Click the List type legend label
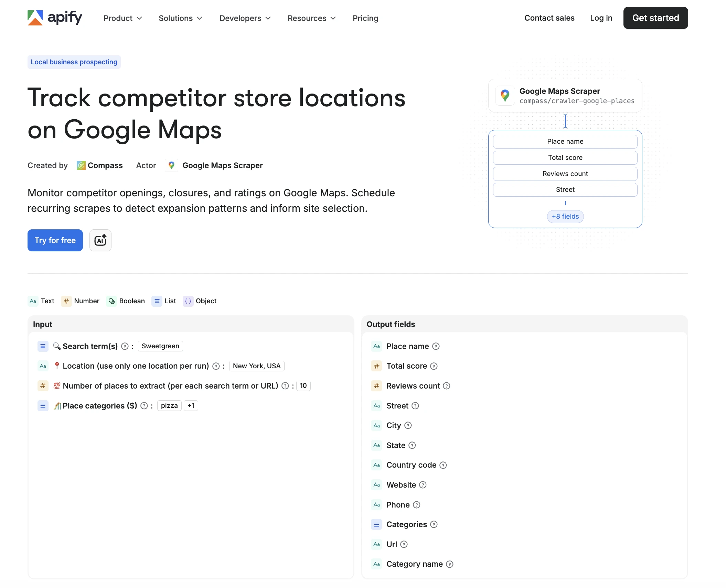The image size is (726, 588). tap(170, 301)
